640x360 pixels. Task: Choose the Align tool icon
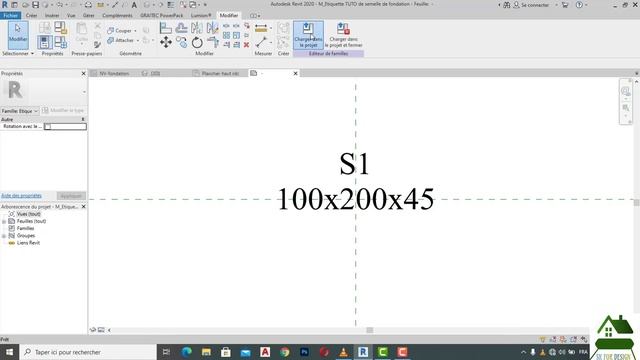click(166, 28)
